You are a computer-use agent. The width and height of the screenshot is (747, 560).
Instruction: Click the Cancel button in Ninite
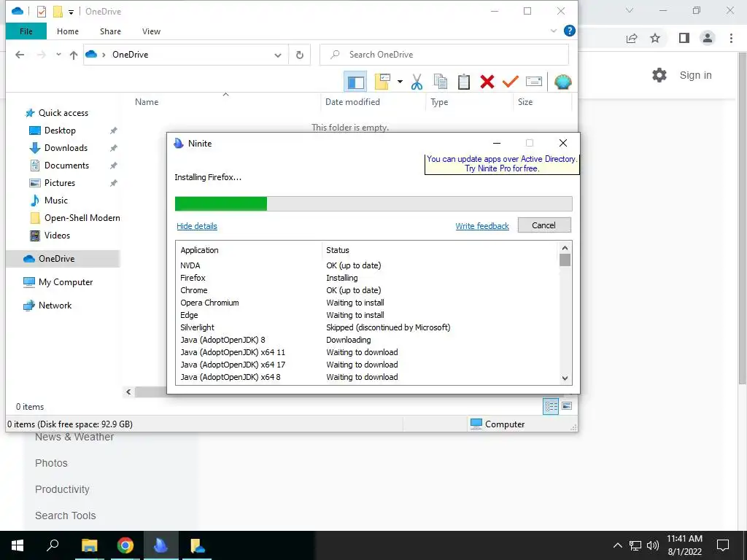click(x=543, y=225)
